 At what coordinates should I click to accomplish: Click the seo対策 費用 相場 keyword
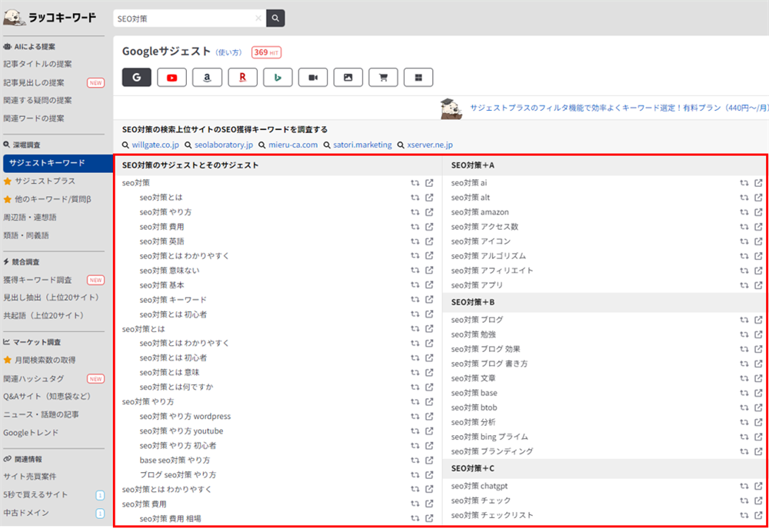click(170, 518)
